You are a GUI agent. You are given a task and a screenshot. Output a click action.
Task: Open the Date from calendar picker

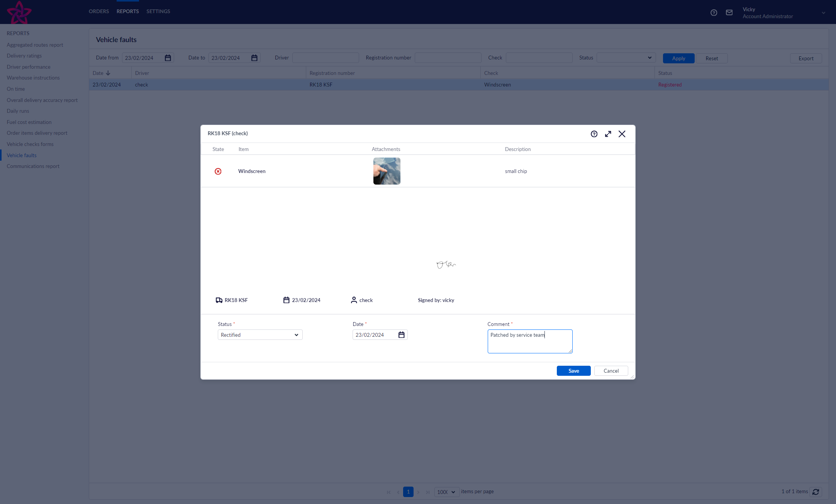click(168, 58)
